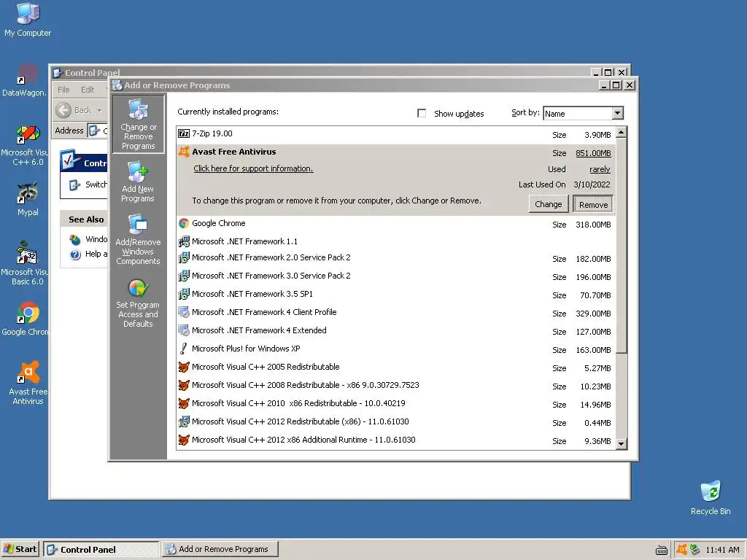Screen dimensions: 747x560
Task: Click program list scrollbar up arrow
Action: click(622, 133)
